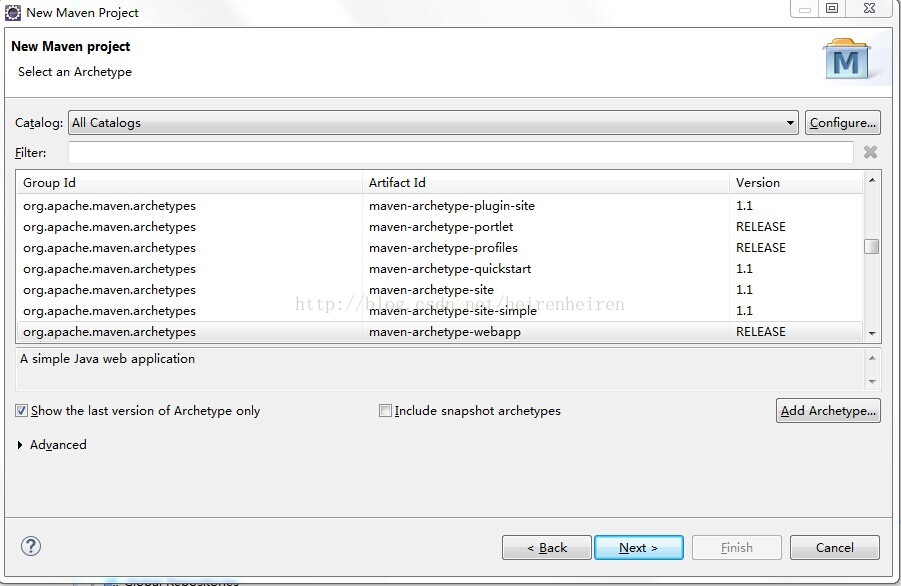Select maven-archetype-quickstart archetype

pyautogui.click(x=440, y=269)
